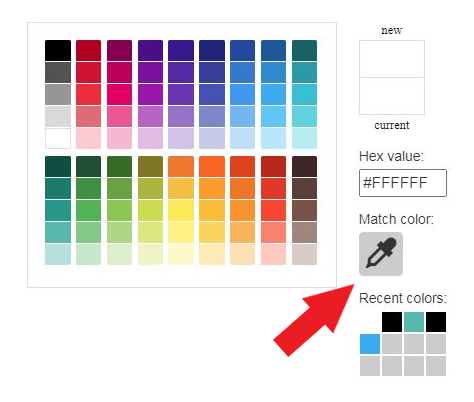
Task: Click the Hex value input field
Action: [403, 183]
